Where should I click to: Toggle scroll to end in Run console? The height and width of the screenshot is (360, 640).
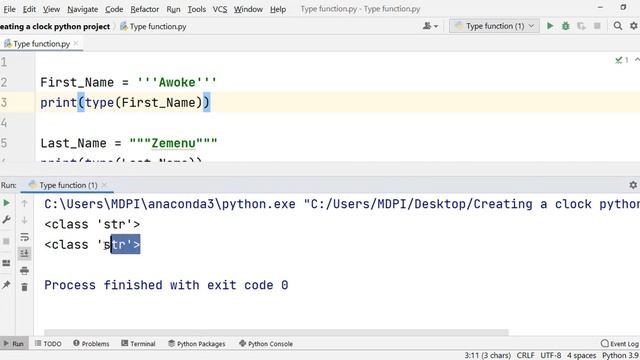click(x=24, y=253)
